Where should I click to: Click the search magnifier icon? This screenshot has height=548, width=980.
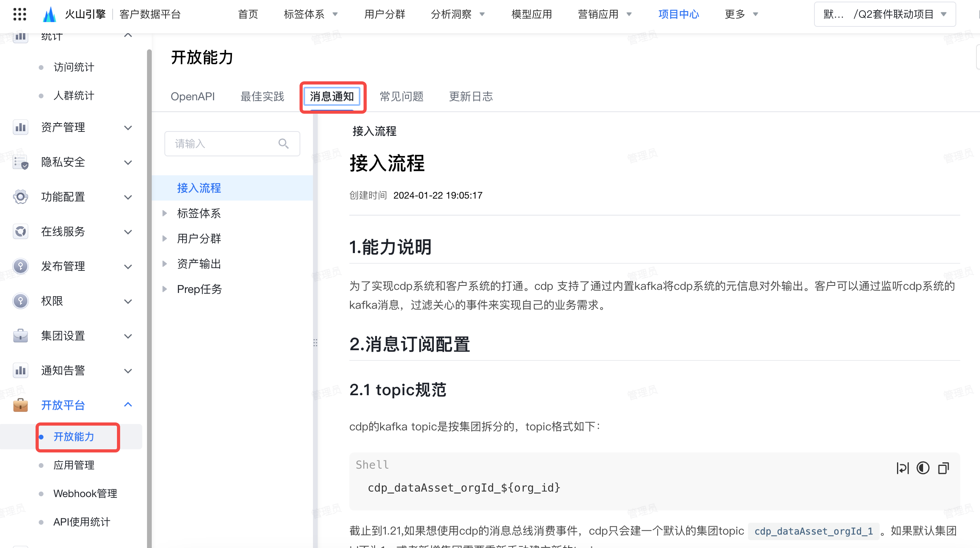[283, 144]
